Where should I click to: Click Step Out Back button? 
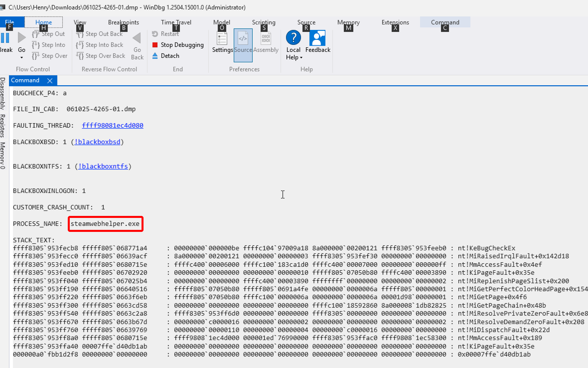click(99, 34)
